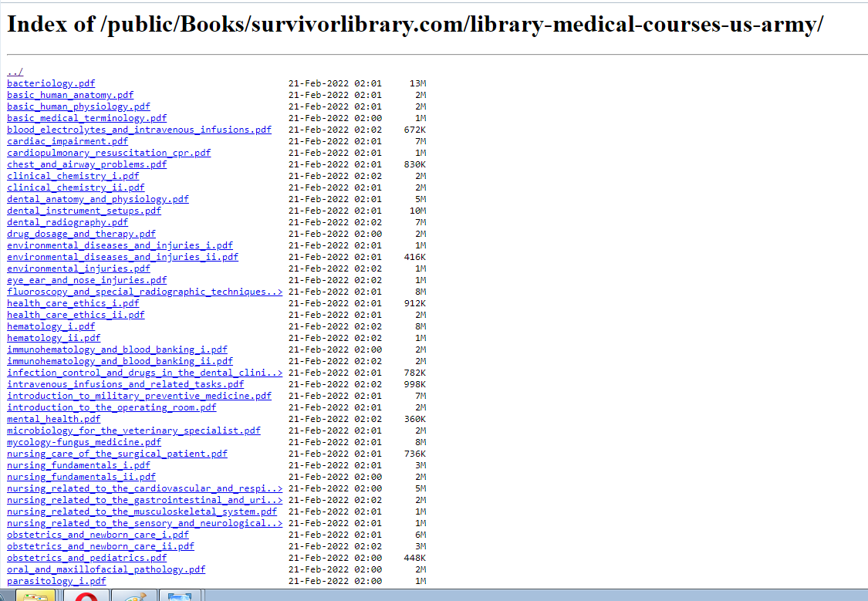Viewport: 868px width, 601px height.
Task: Open nursing_fundamentals_ii.pdf
Action: 81,478
